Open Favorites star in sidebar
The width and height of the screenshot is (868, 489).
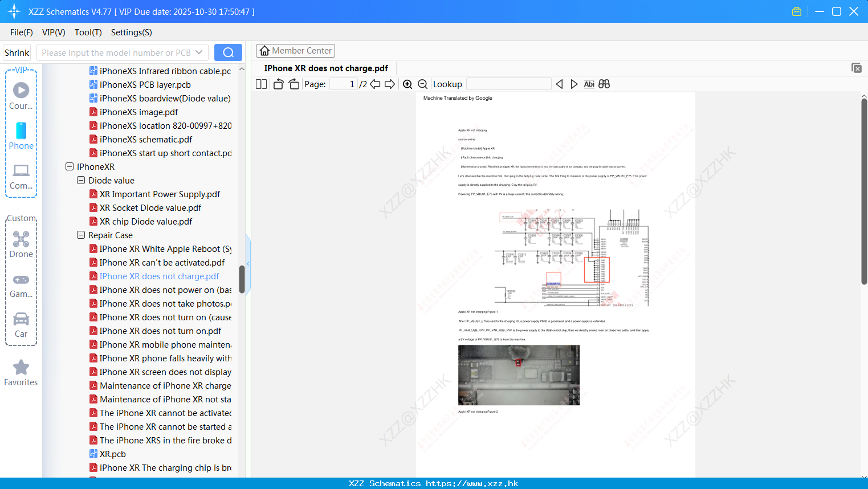tap(21, 373)
